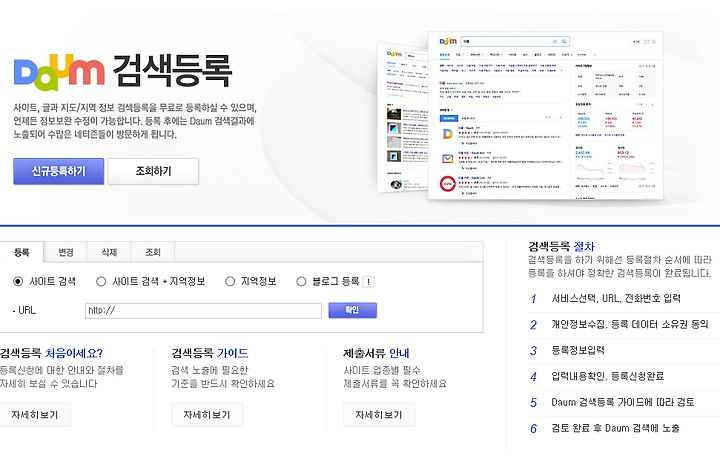
Task: Click step 5 Daum 검색등록 가이드에 따라 검토
Action: (x=624, y=403)
